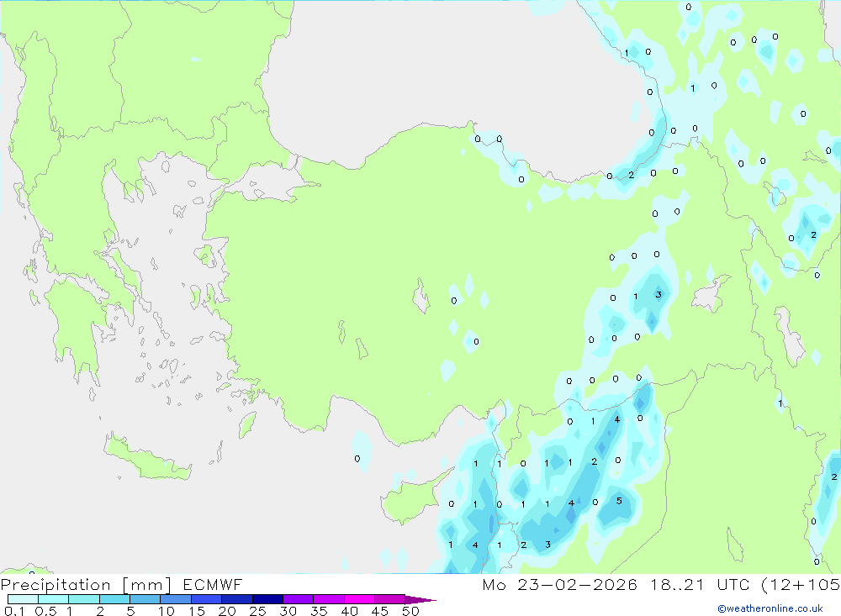
Task: Choose the 40 mm magenta legend box
Action: [x=359, y=599]
